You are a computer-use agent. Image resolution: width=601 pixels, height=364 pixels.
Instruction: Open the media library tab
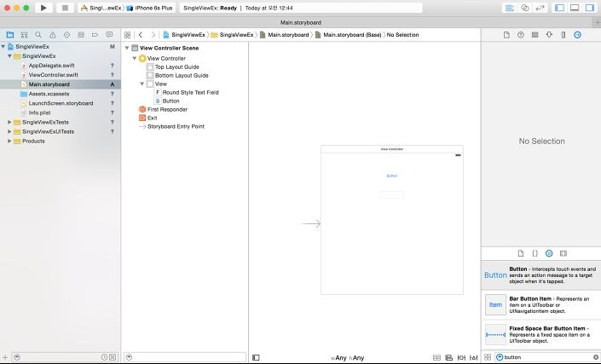tap(563, 253)
